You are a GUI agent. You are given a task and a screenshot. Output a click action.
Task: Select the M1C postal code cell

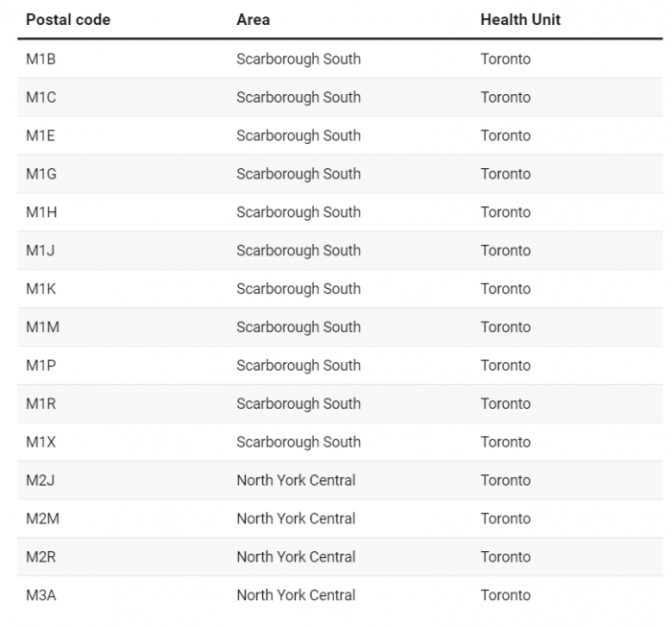[41, 97]
